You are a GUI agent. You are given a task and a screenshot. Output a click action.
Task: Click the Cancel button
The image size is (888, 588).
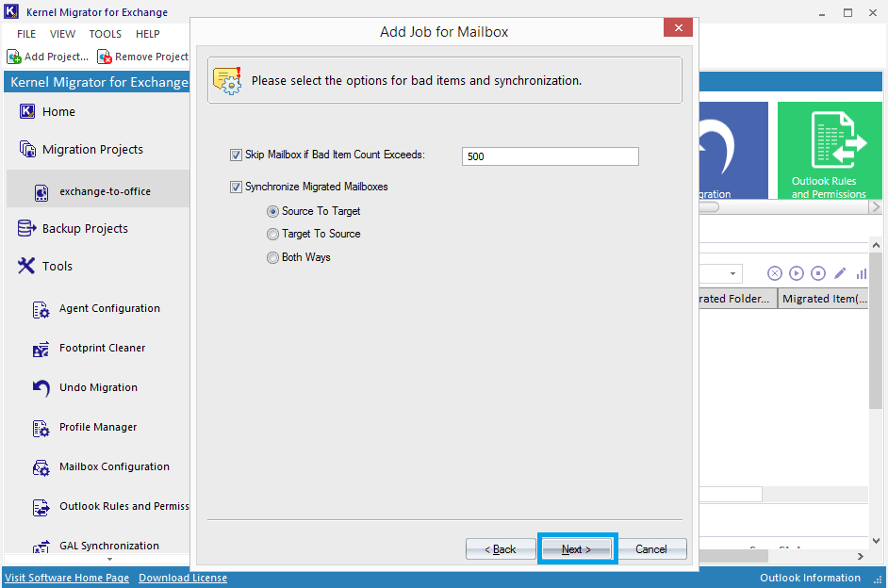[651, 549]
